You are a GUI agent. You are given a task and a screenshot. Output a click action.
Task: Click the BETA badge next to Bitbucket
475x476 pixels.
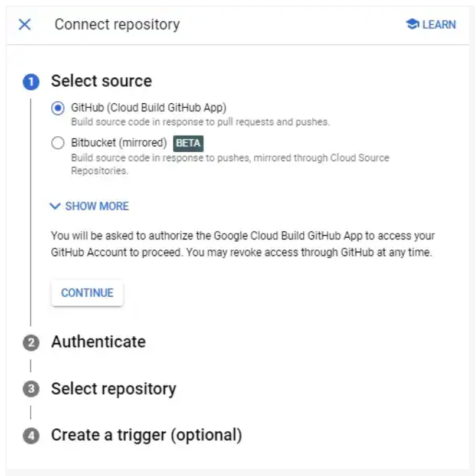[188, 143]
